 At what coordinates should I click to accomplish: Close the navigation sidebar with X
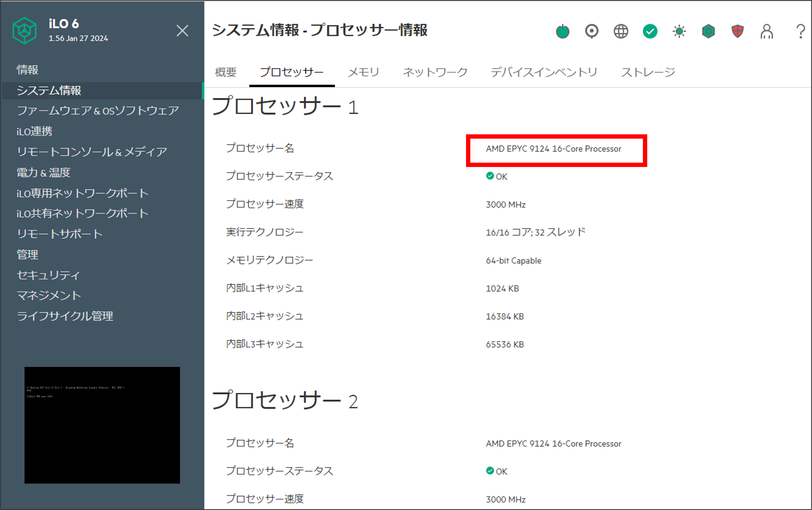[x=182, y=31]
